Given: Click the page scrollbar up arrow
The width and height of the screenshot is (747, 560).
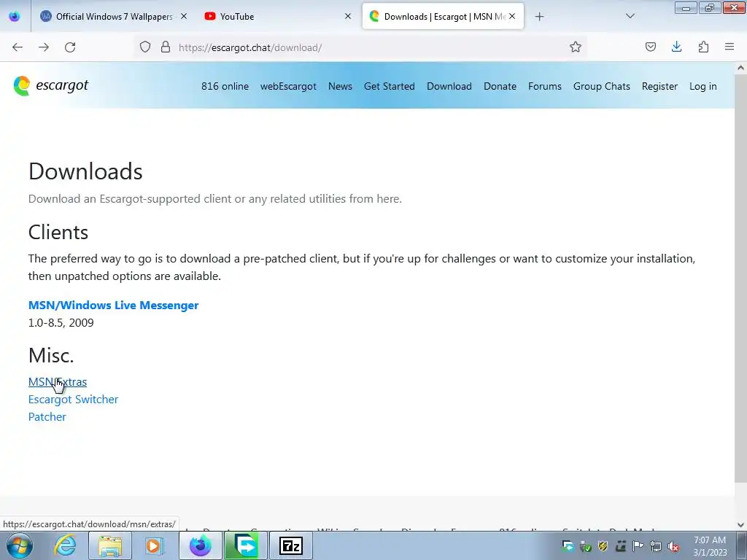Looking at the screenshot, I should 741,68.
